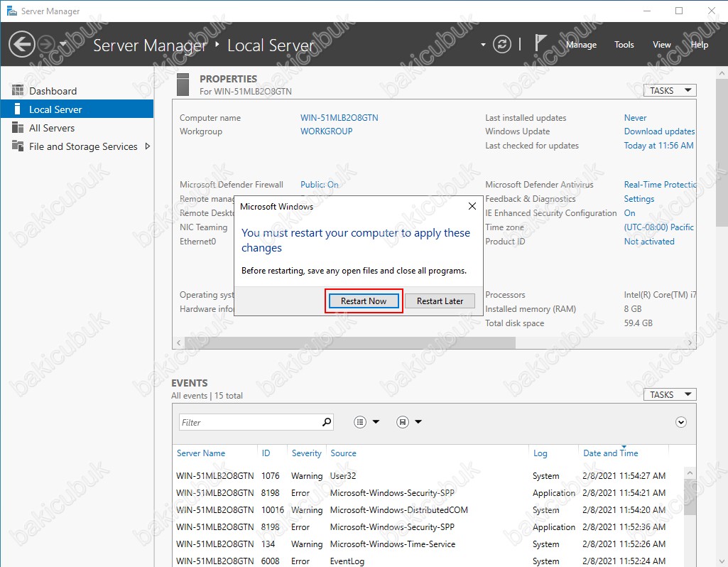Sort by Log column header
Screen dimensions: 728x567
540,453
